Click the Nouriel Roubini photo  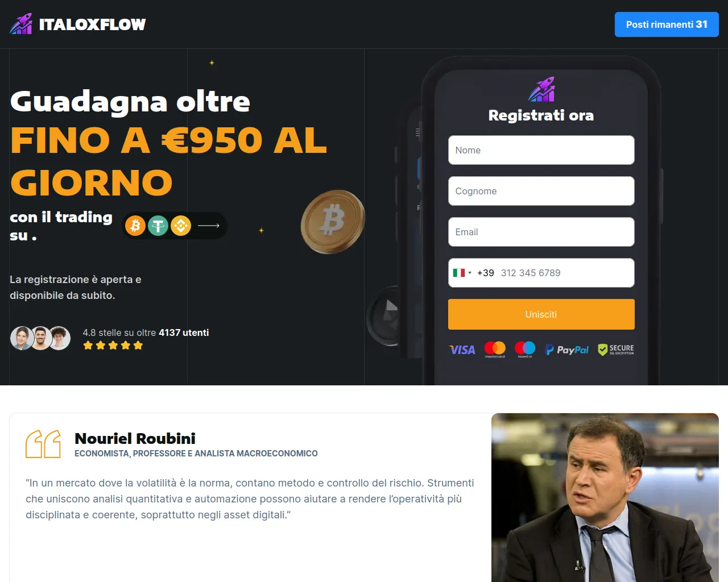pos(605,497)
